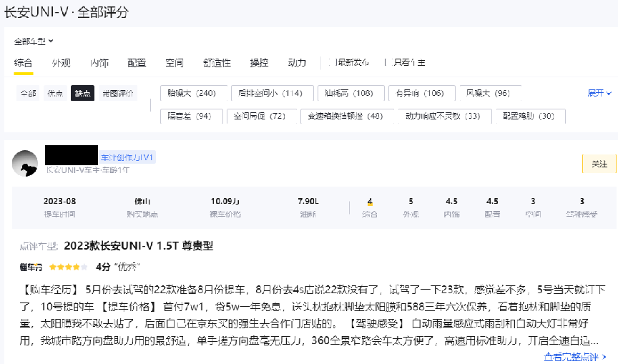Switch to the 动力 tab
The height and width of the screenshot is (364, 618).
(x=297, y=63)
